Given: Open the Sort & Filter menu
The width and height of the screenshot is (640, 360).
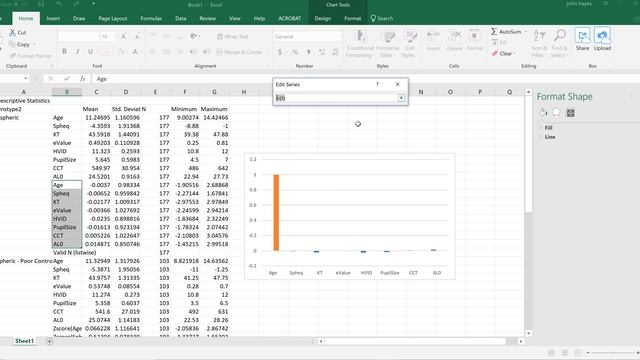Looking at the screenshot, I should (539, 43).
